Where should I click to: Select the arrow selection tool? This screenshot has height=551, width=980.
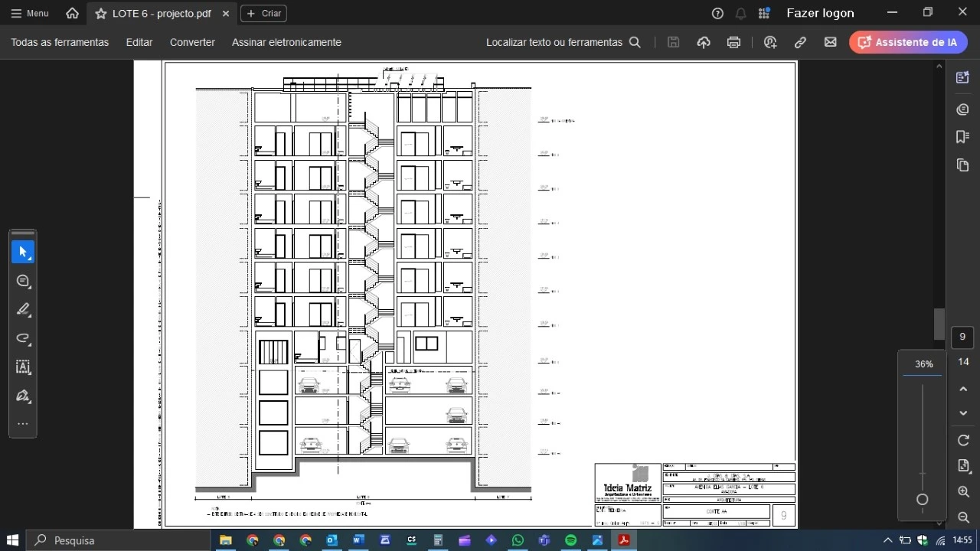click(23, 252)
